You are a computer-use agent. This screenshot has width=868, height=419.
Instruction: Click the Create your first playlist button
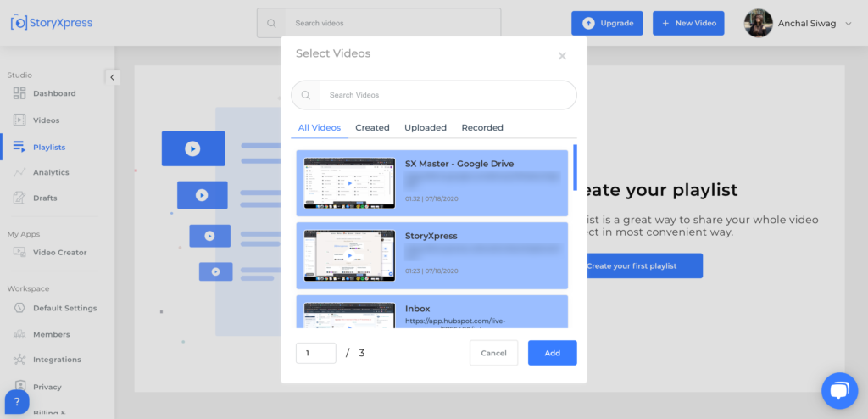click(645, 266)
